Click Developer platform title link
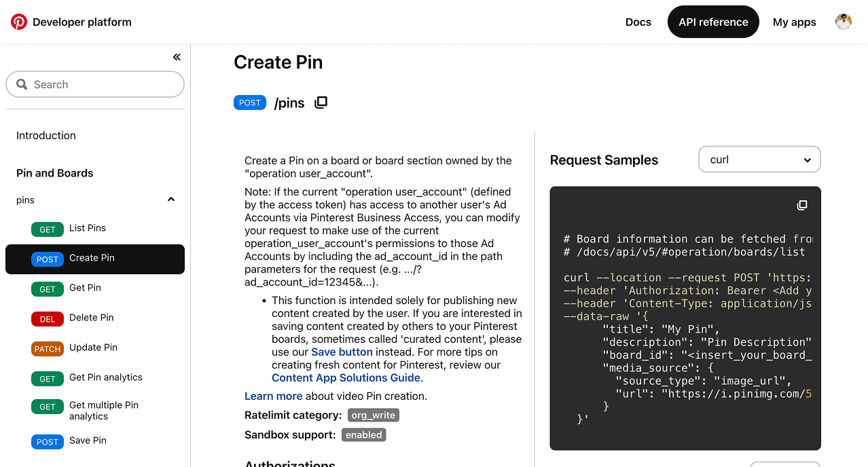 [82, 22]
